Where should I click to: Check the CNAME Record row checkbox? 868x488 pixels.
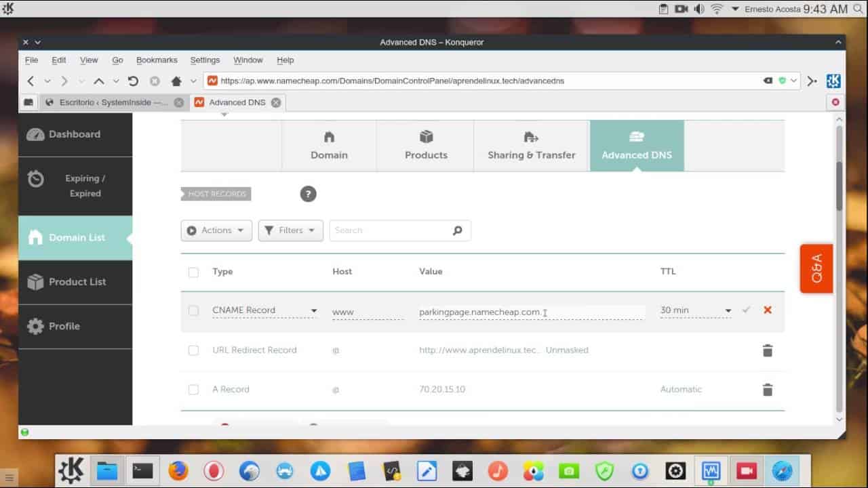tap(193, 310)
